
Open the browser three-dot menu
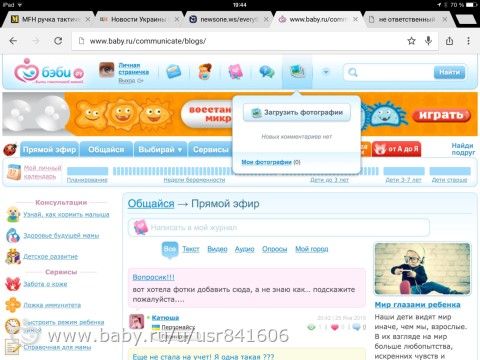coord(468,41)
